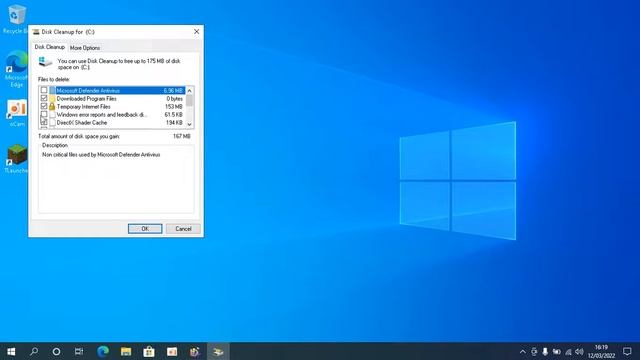640x360 pixels.
Task: Select the oCam desktop shortcut
Action: (16, 113)
